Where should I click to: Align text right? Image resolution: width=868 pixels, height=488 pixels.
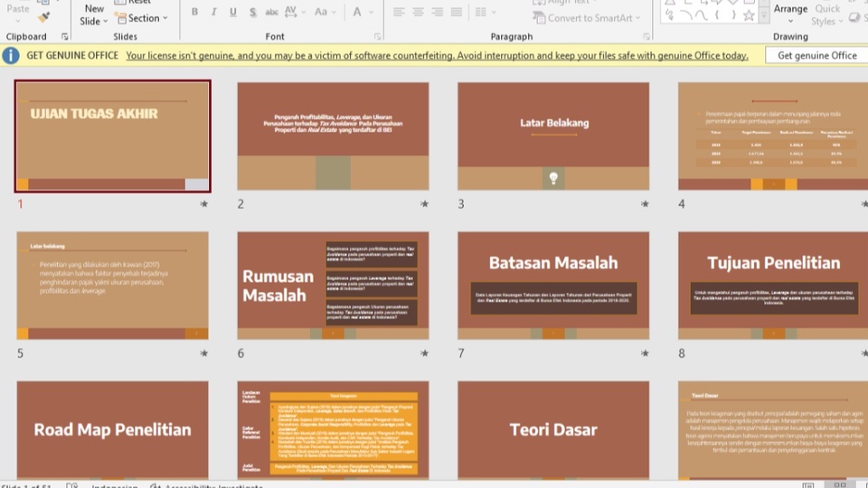click(x=438, y=12)
